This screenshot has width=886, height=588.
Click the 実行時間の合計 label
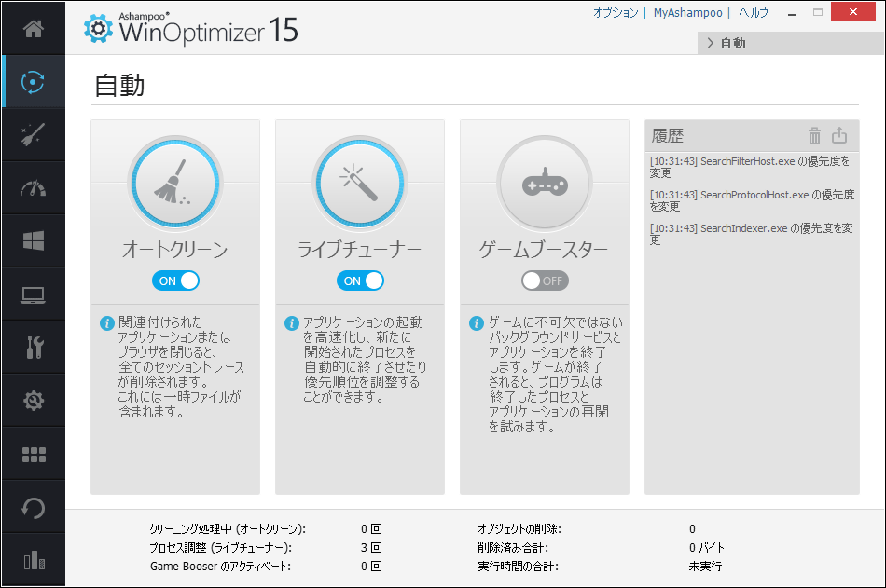[x=519, y=566]
